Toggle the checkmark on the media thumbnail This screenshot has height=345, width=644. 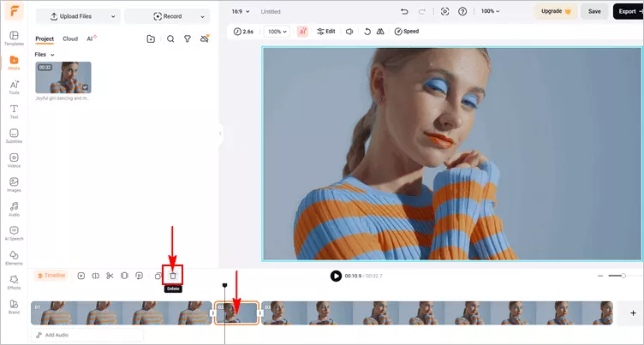(x=85, y=87)
